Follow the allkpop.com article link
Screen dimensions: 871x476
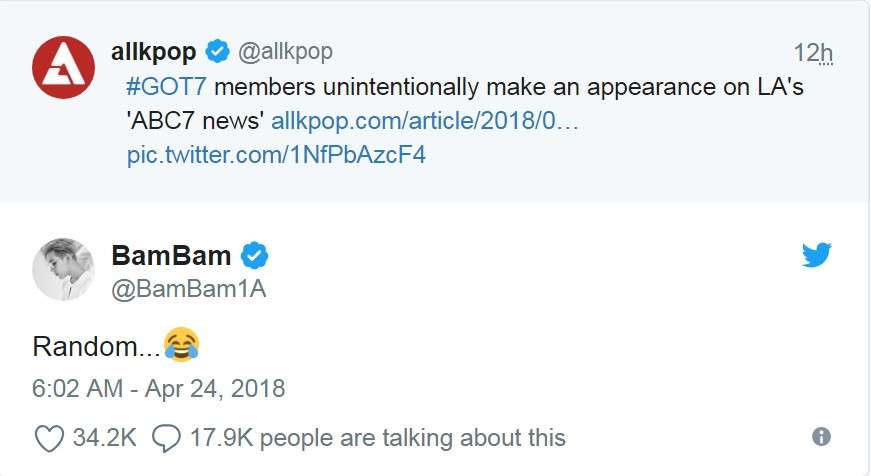[425, 122]
